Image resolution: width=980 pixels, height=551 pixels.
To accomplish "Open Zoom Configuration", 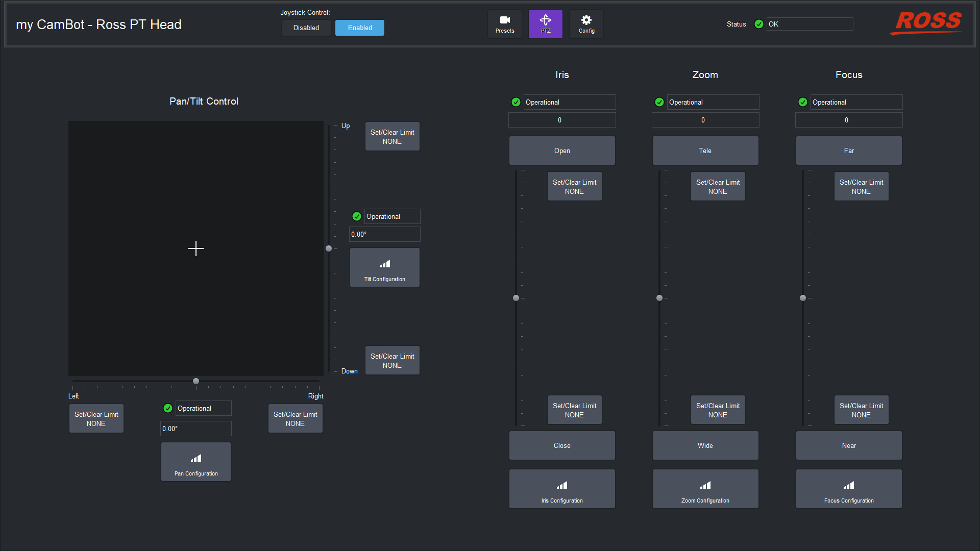I will pyautogui.click(x=705, y=489).
